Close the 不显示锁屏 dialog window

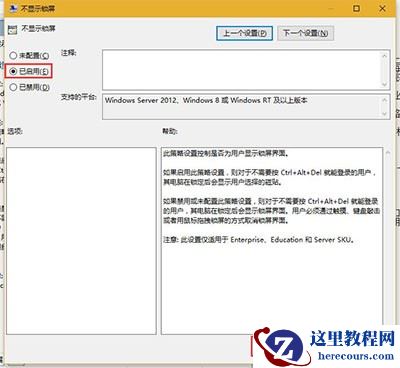[x=382, y=8]
